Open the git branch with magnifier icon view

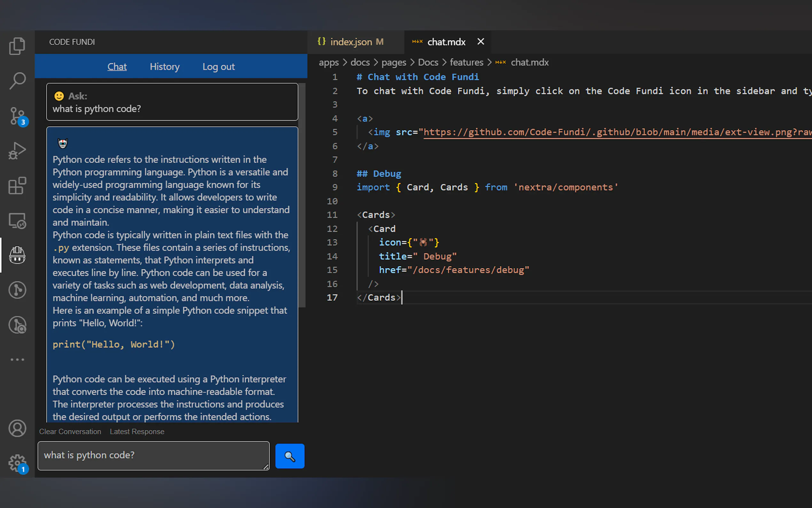click(17, 325)
